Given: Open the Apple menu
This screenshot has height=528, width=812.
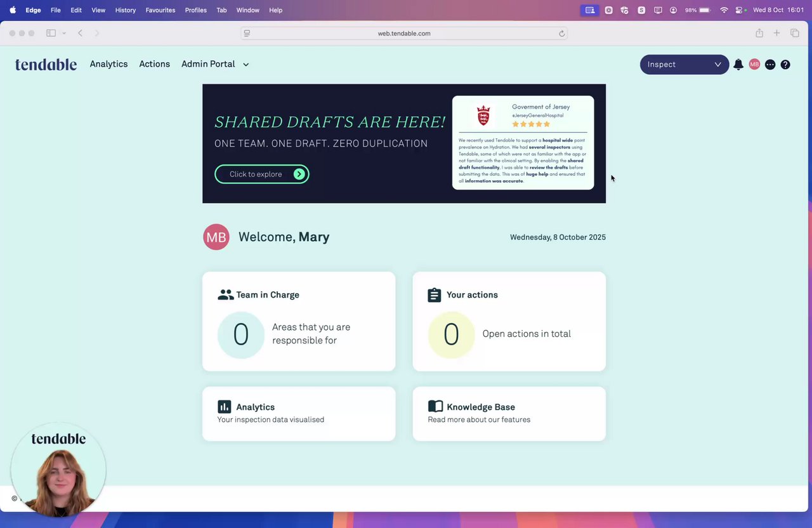Looking at the screenshot, I should [12, 10].
